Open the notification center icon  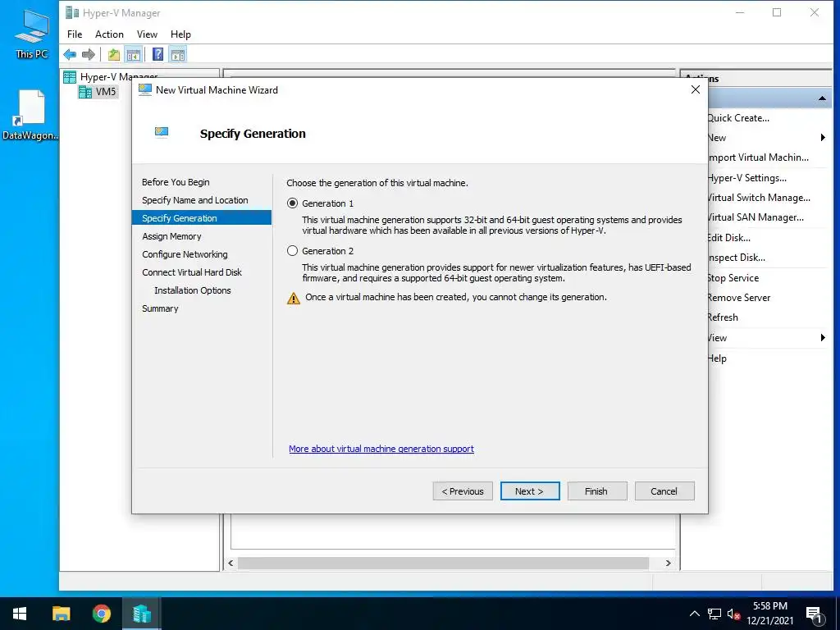[x=814, y=614]
